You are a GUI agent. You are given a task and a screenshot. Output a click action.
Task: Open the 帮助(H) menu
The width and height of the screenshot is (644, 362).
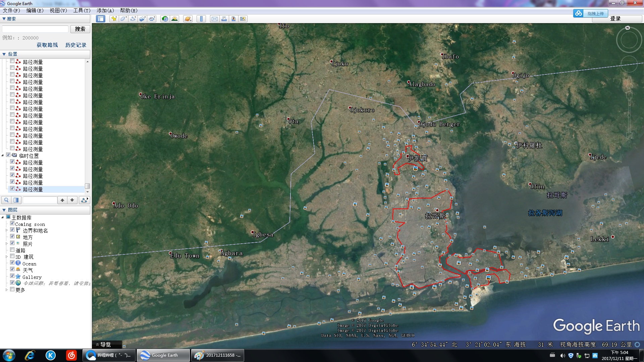(x=129, y=10)
